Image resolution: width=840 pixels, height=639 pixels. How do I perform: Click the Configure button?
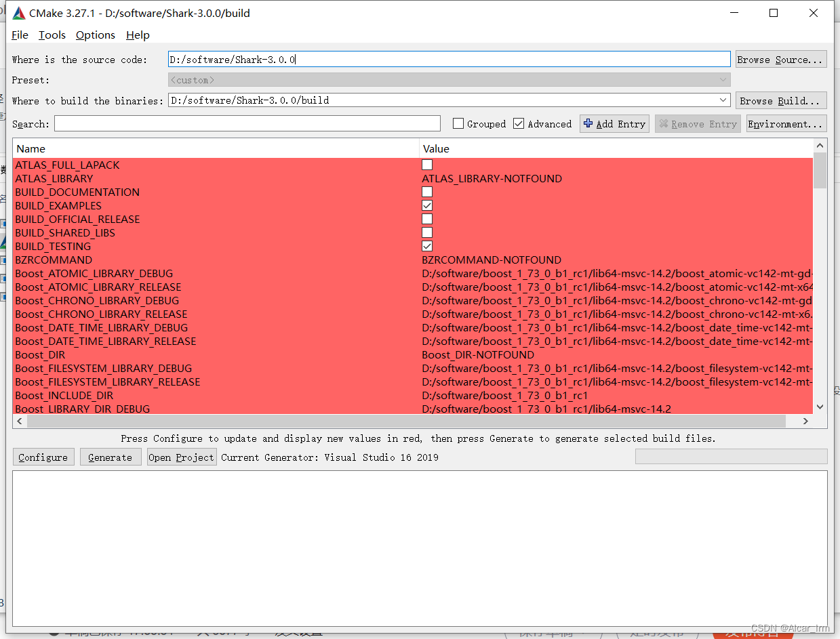pyautogui.click(x=43, y=457)
